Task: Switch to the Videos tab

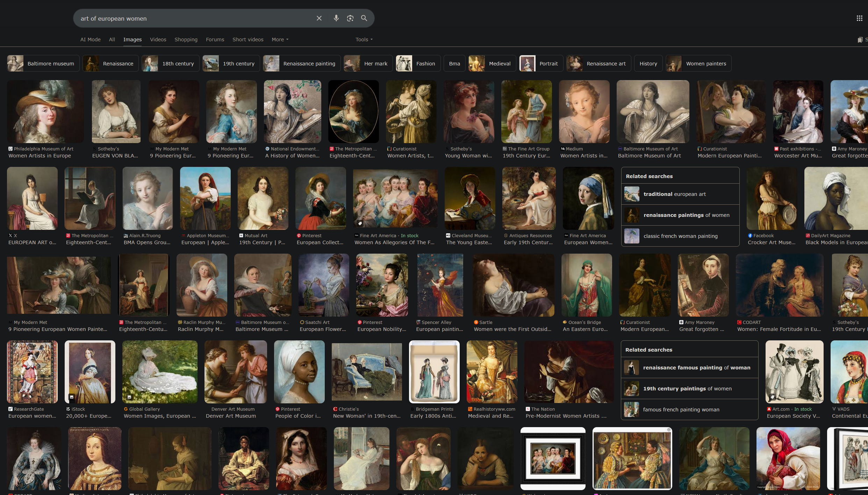Action: [158, 40]
